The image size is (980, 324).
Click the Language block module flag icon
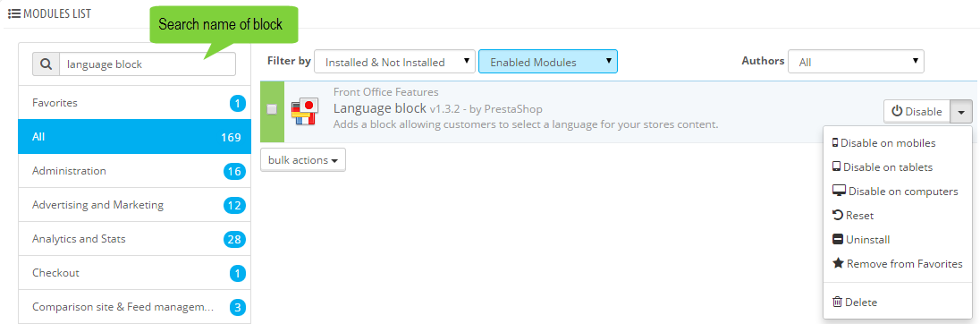306,111
